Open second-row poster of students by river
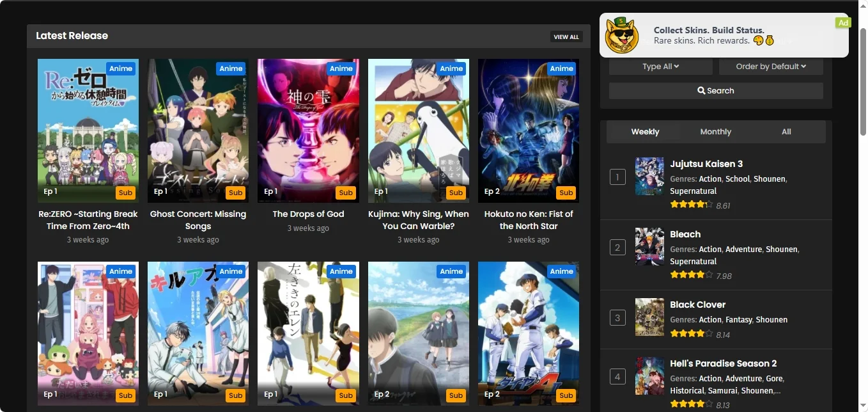The image size is (868, 412). [x=419, y=333]
